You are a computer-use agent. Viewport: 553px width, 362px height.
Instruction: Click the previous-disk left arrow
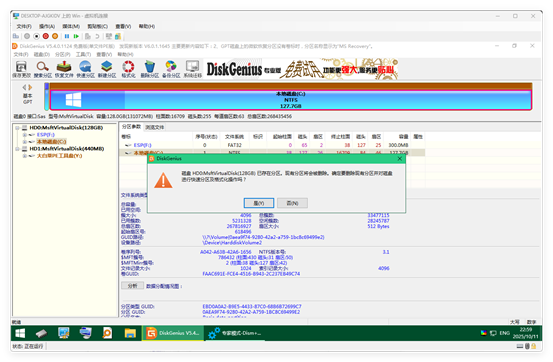25,87
